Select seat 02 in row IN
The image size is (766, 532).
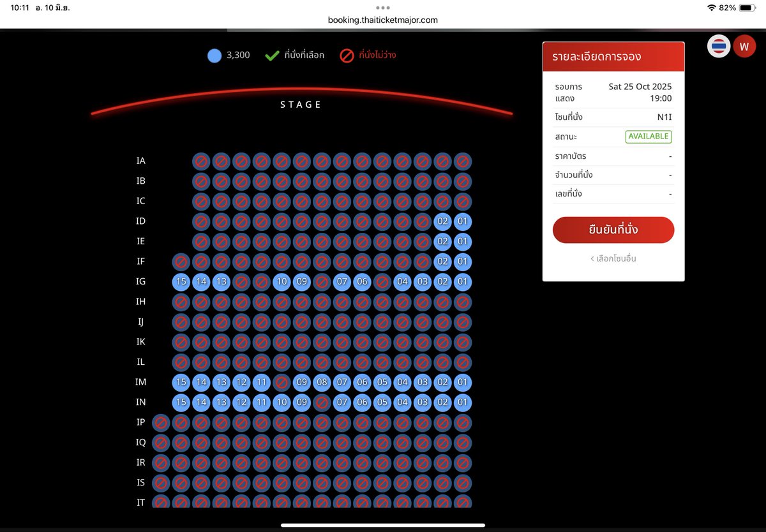pos(442,403)
